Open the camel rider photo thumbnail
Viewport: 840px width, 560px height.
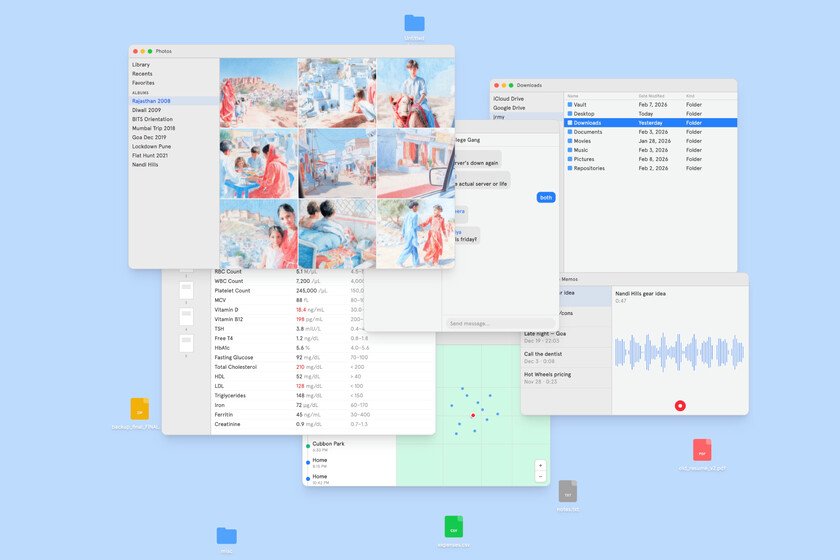pos(415,92)
